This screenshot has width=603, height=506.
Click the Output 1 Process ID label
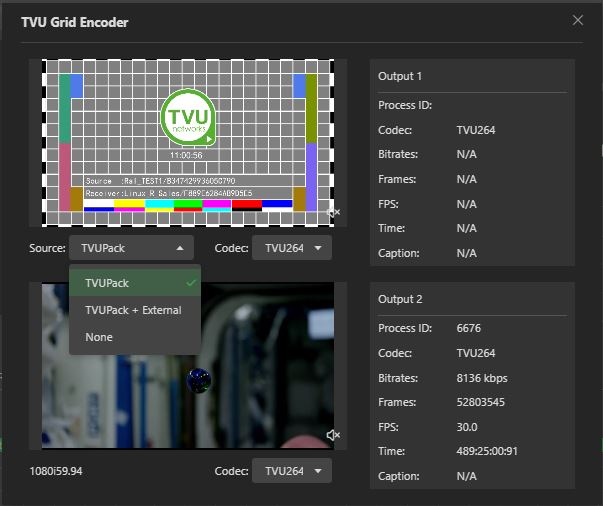pos(405,105)
